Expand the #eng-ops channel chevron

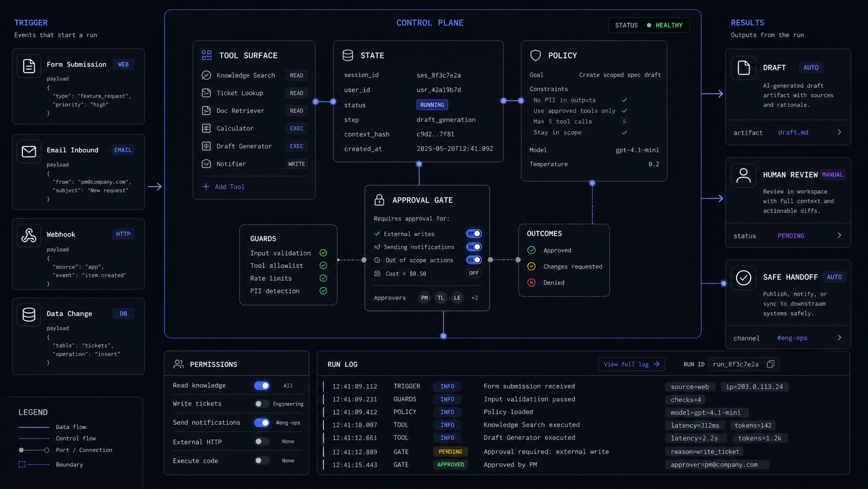click(839, 338)
